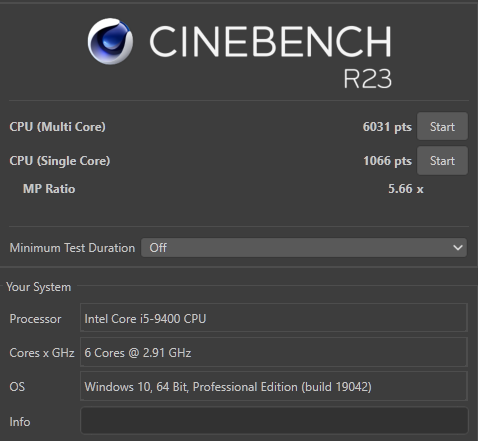Click the Processor label
The image size is (478, 441).
click(35, 319)
